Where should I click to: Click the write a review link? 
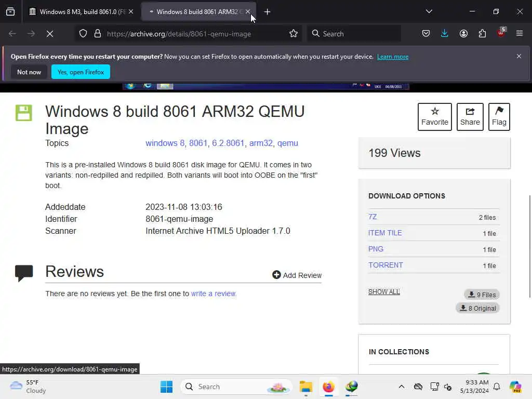[214, 294]
